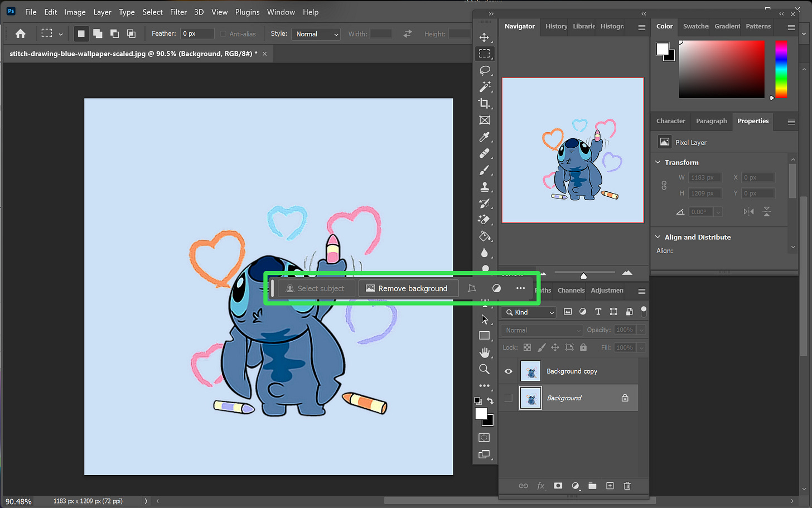This screenshot has height=508, width=812.
Task: Select the Lasso tool
Action: coord(484,70)
